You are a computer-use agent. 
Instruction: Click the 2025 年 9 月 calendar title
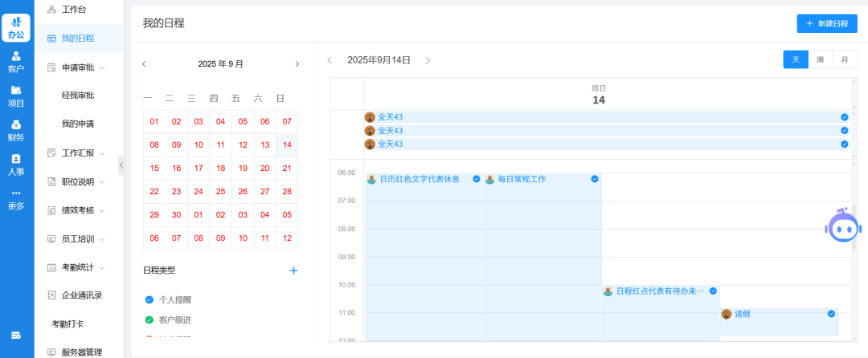pos(220,64)
